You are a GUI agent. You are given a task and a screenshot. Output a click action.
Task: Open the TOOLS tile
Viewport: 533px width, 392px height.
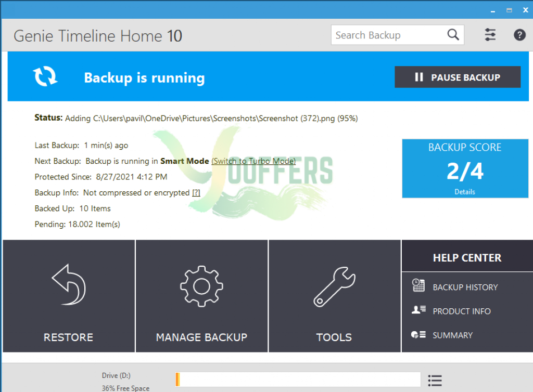[335, 296]
